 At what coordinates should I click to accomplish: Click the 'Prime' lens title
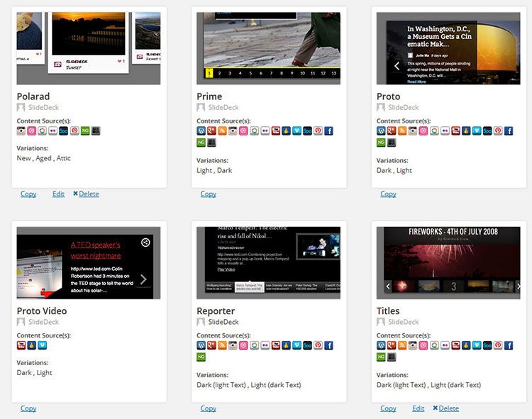click(209, 96)
